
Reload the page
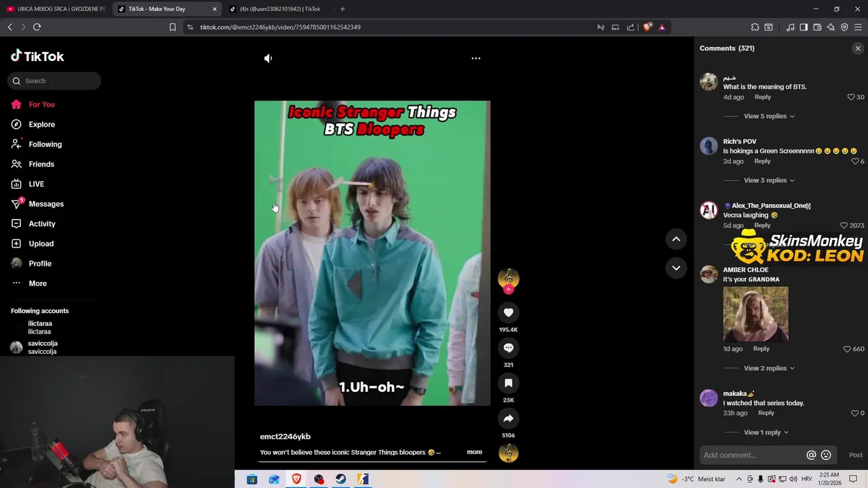pos(37,27)
